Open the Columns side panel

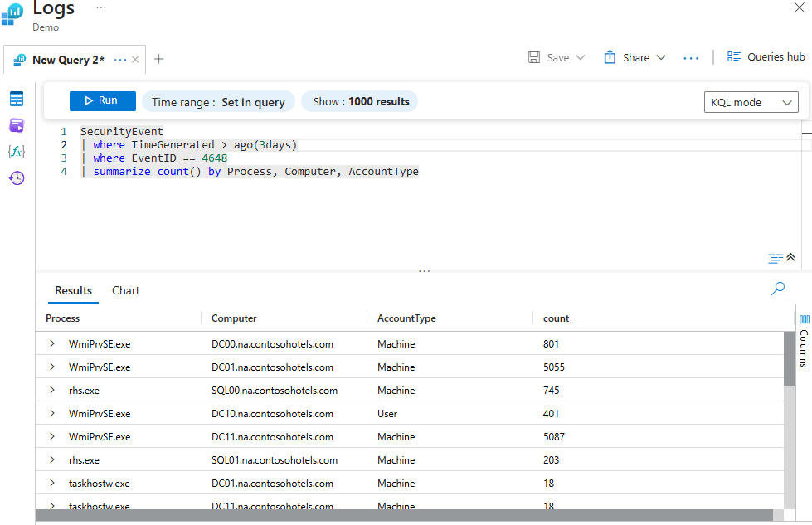(804, 341)
